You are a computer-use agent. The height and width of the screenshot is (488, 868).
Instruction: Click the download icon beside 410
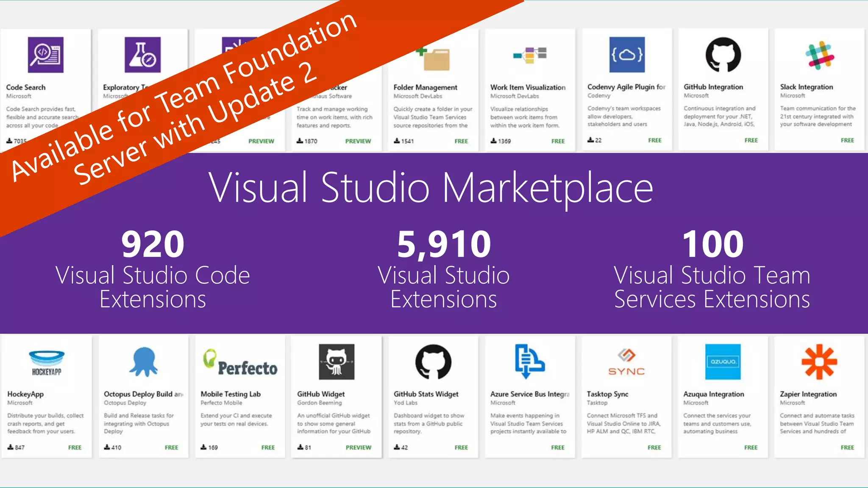coord(107,447)
